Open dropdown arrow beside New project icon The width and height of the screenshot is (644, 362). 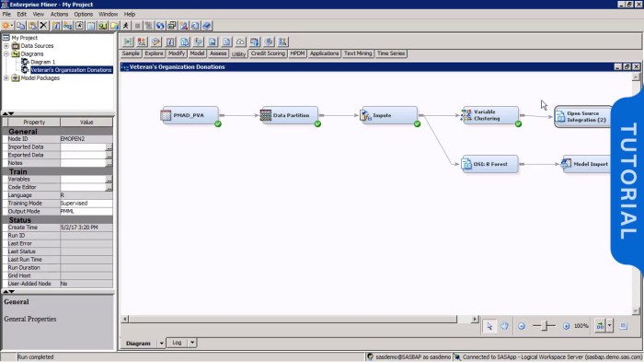(x=12, y=26)
